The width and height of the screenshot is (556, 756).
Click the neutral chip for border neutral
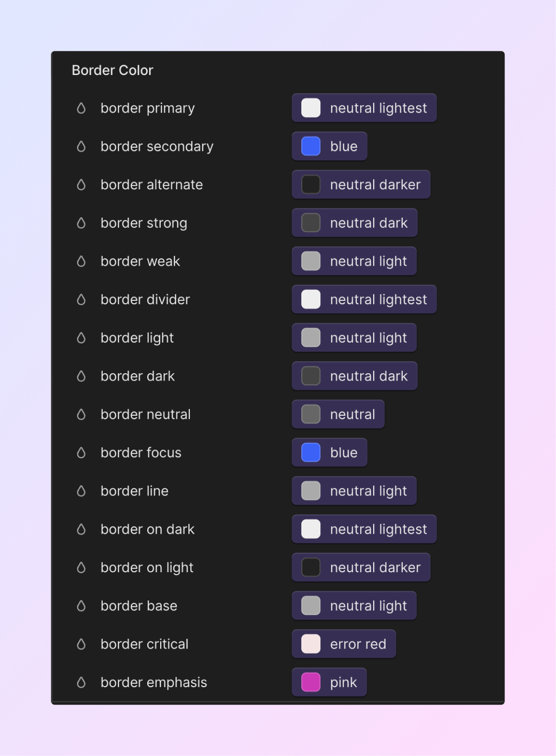[338, 414]
